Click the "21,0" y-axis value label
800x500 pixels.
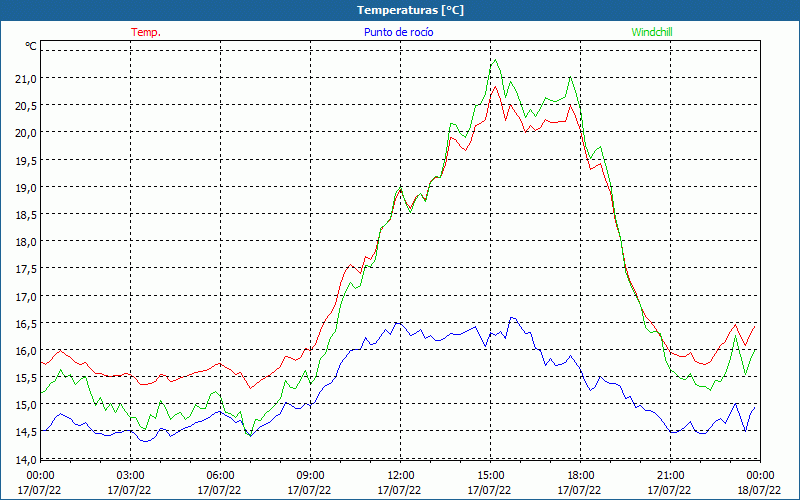[25, 78]
